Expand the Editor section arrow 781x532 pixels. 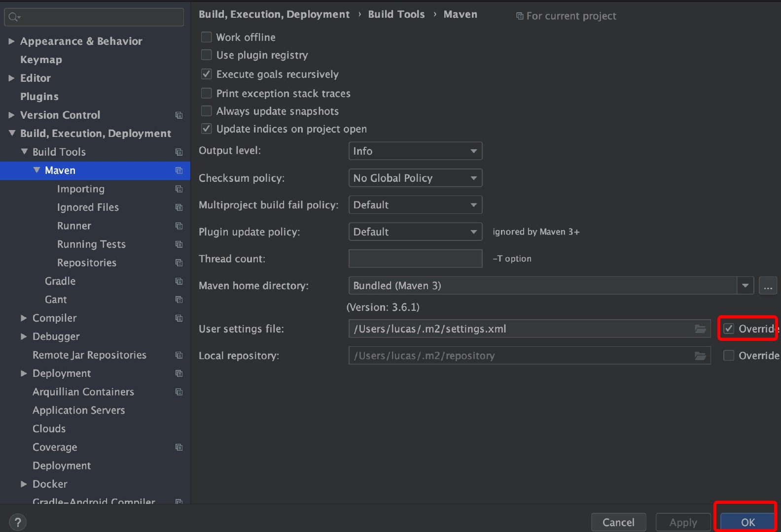(11, 78)
